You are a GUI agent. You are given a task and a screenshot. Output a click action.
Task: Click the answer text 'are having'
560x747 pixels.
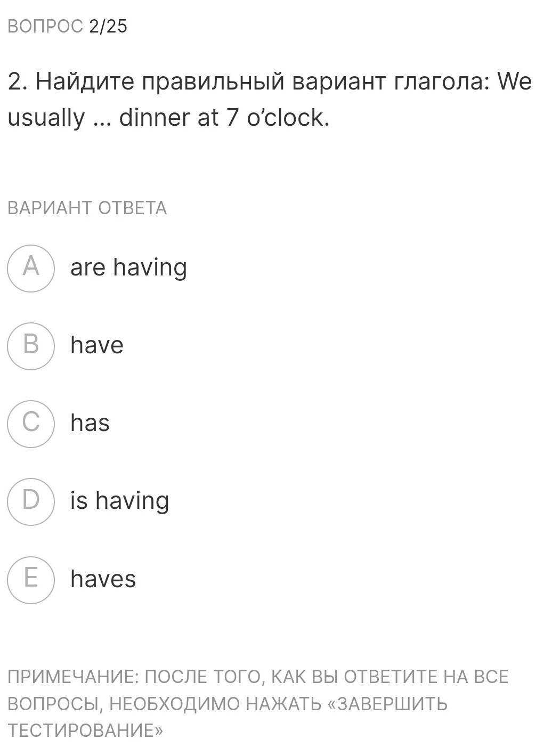click(x=128, y=267)
